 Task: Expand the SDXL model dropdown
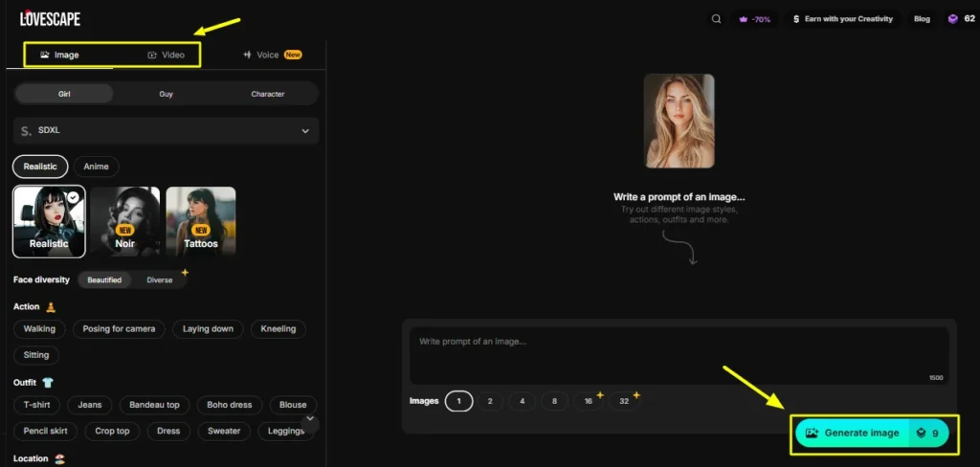tap(166, 131)
